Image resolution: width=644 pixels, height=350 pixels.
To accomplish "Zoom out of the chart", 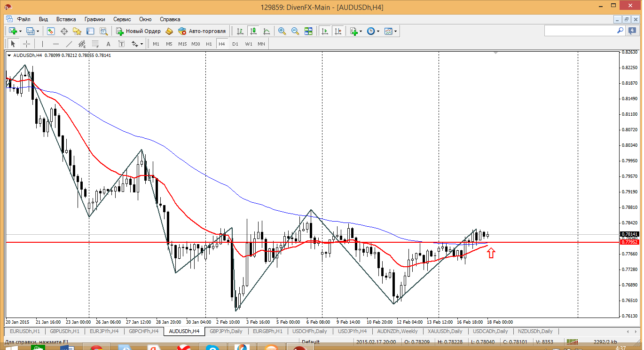I will [x=295, y=31].
